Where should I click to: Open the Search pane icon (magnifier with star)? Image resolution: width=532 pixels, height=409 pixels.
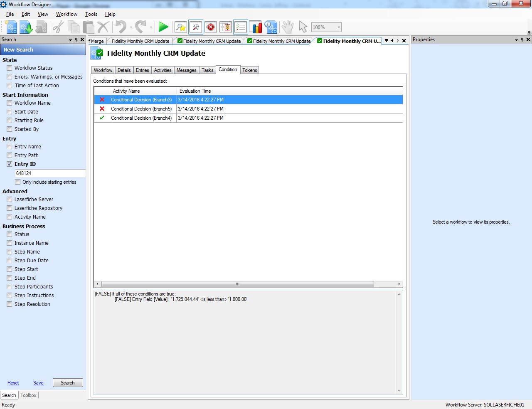(x=181, y=27)
